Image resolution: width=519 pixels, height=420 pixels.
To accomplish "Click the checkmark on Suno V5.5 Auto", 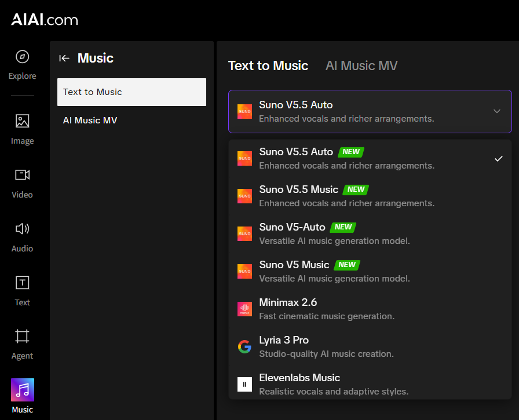I will (499, 159).
